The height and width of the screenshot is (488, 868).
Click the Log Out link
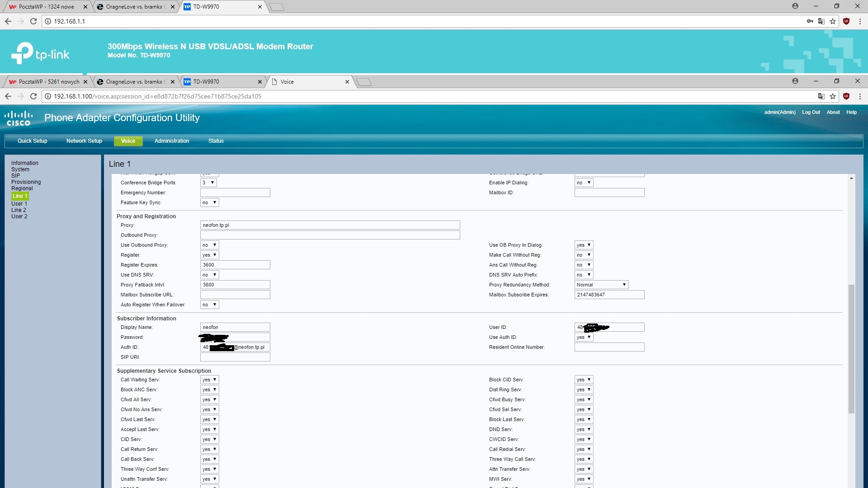tap(811, 112)
